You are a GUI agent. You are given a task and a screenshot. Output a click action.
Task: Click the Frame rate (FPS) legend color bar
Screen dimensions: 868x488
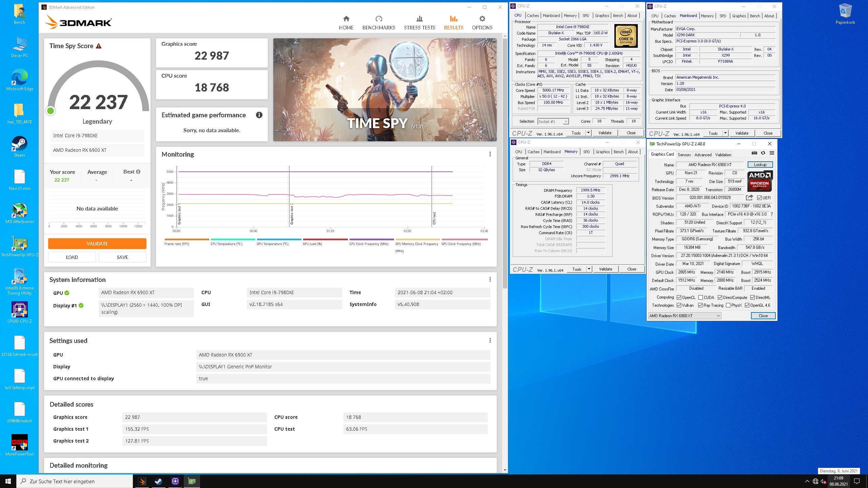[x=187, y=239]
